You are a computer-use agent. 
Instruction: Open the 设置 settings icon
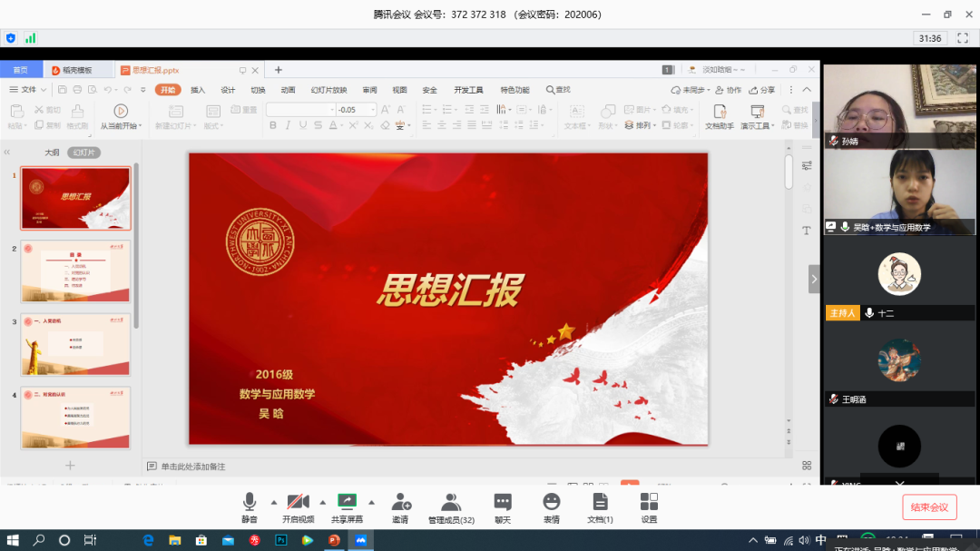649,502
